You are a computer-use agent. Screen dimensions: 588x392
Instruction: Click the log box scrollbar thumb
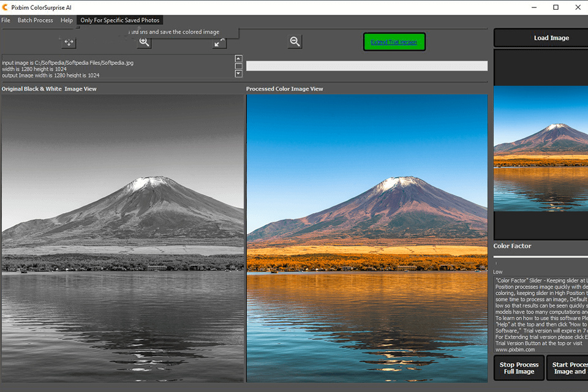tap(238, 66)
